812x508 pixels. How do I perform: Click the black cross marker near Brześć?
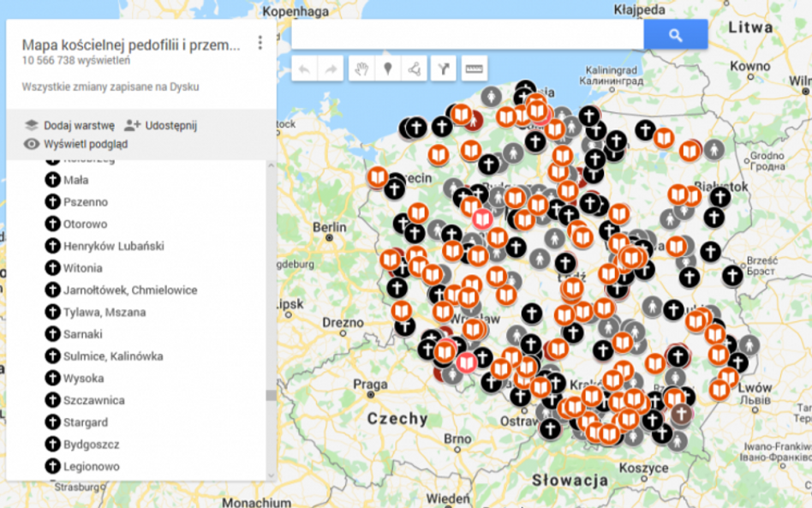(732, 276)
